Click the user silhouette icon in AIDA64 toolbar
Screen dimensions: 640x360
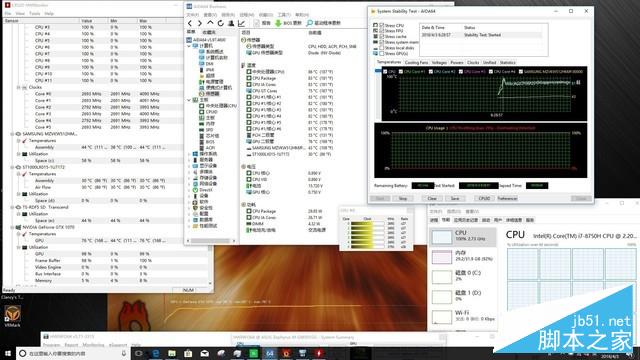231,23
